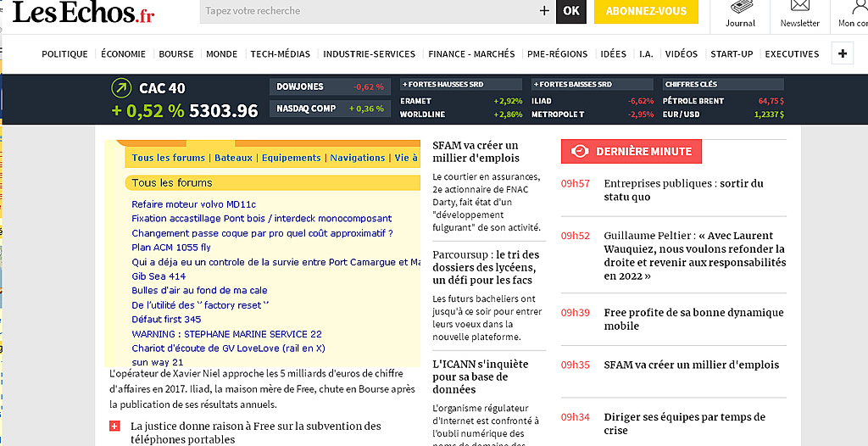
Task: Open the Chiffres Clés header
Action: pos(723,84)
